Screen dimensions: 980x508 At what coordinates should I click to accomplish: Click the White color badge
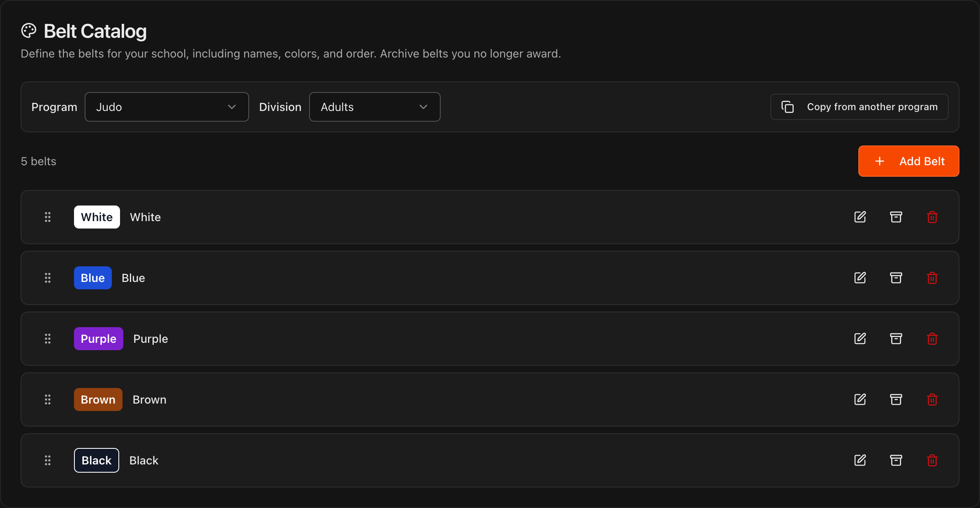point(97,217)
